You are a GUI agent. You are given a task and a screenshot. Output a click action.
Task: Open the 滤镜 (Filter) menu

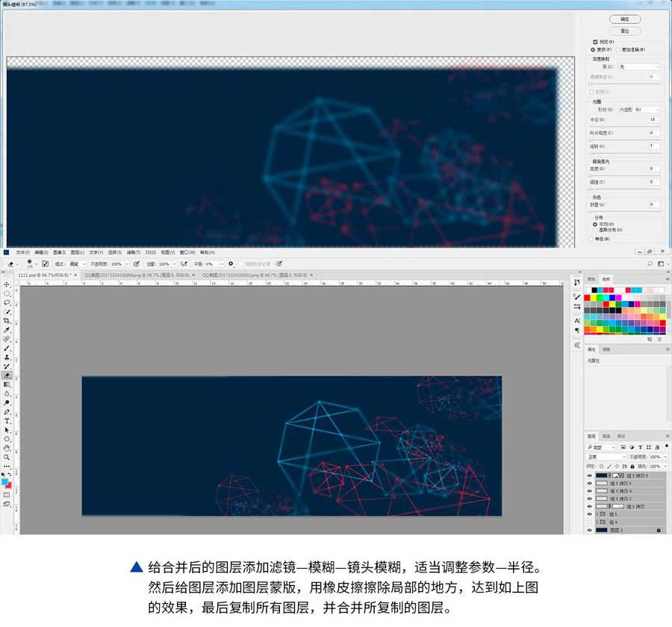coord(134,252)
